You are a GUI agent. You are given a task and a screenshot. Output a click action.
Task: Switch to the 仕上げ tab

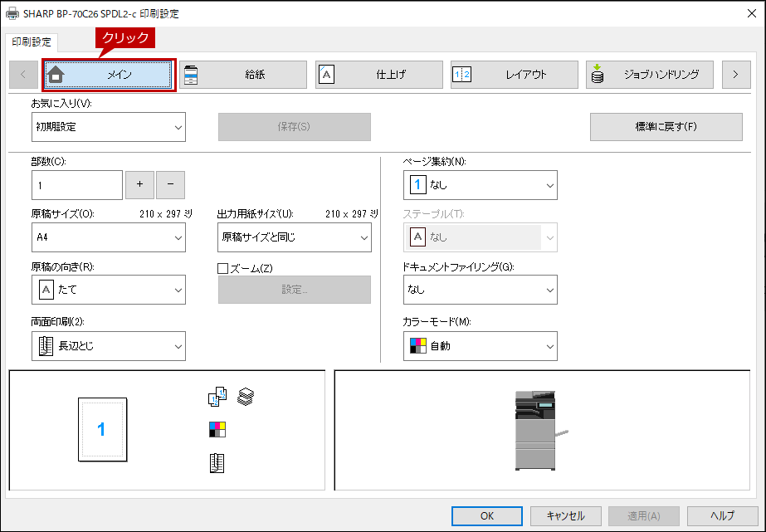(379, 75)
